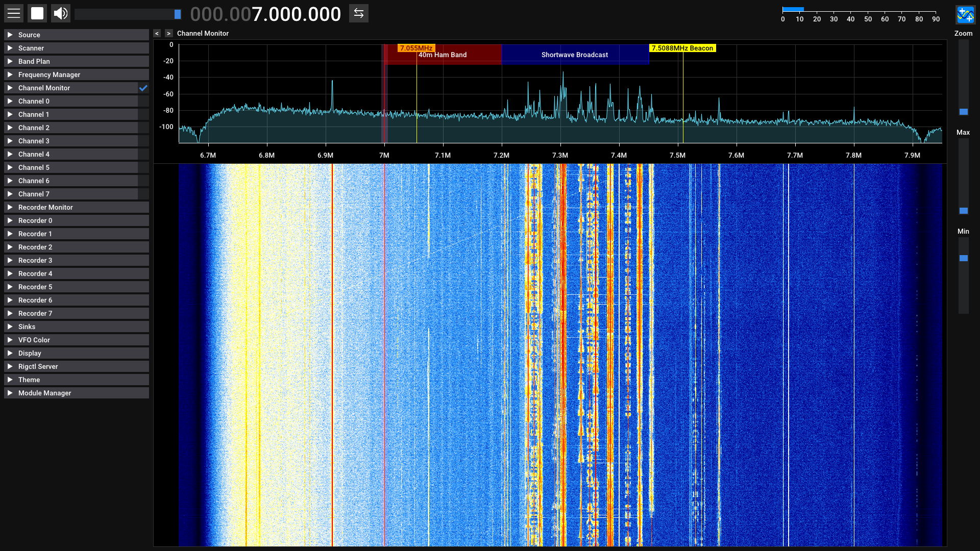Expand the Band Plan section
Image resolution: width=980 pixels, height=551 pixels.
[34, 61]
